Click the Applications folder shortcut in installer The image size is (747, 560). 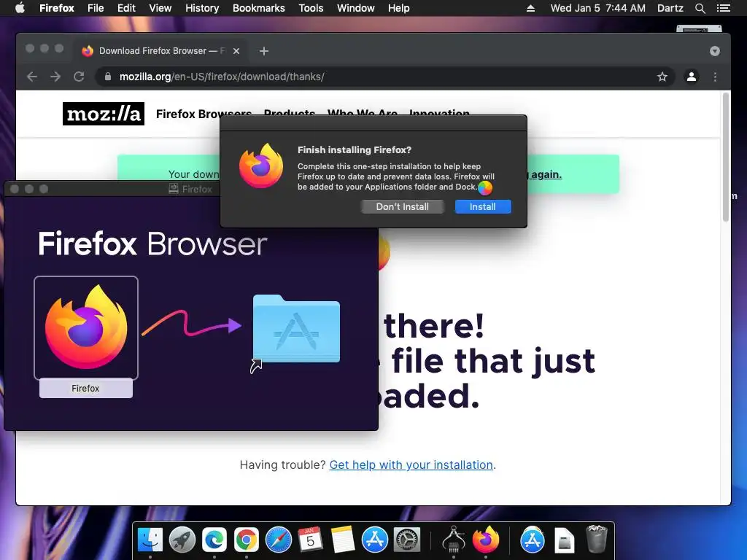pos(296,329)
